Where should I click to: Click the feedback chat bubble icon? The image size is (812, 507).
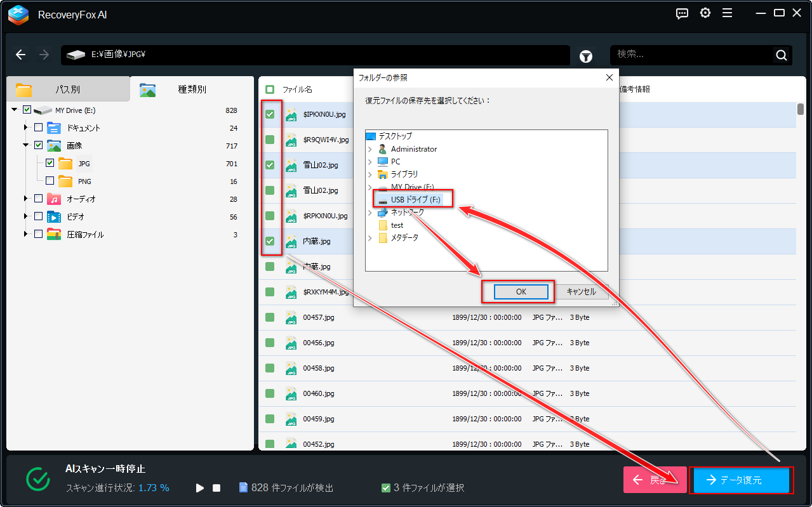(682, 14)
